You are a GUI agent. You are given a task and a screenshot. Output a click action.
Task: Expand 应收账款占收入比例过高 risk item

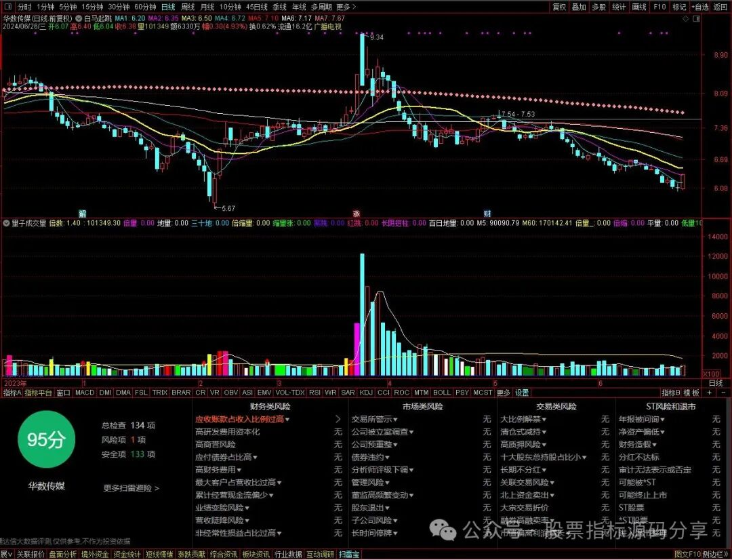[x=242, y=420]
